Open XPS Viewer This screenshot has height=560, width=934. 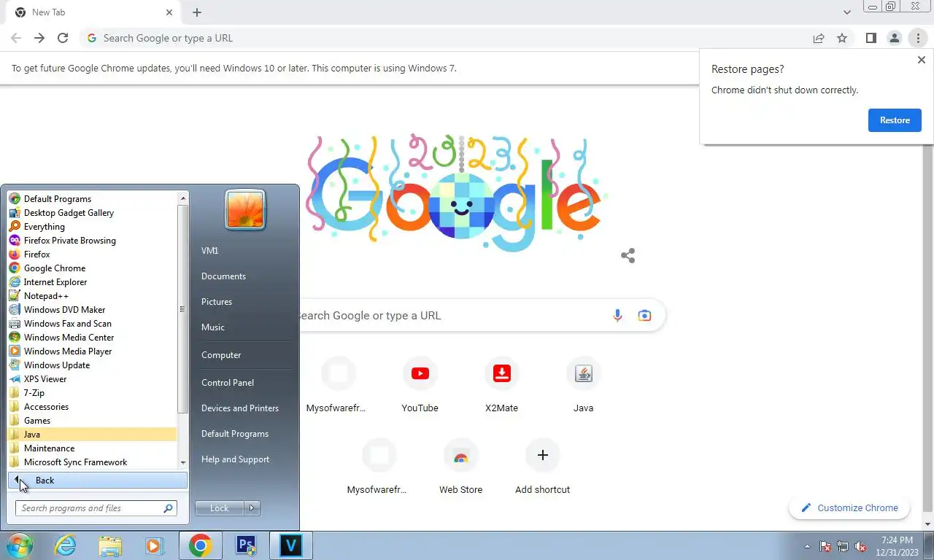tap(92, 379)
